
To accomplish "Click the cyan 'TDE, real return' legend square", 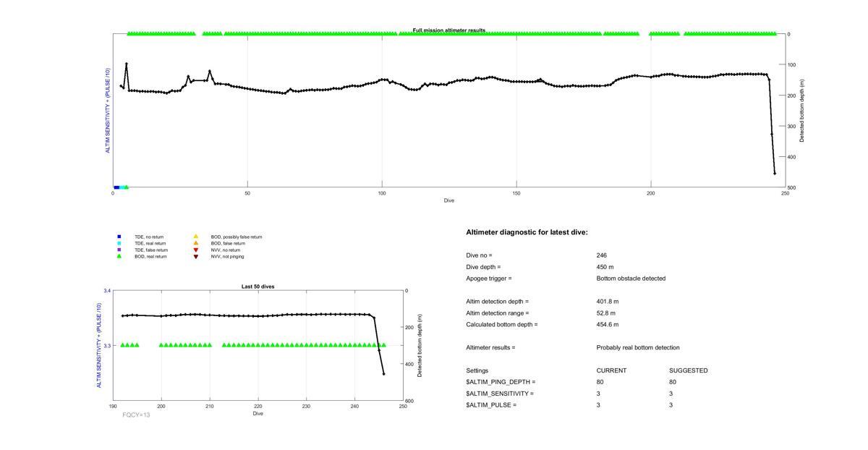I will click(x=119, y=243).
